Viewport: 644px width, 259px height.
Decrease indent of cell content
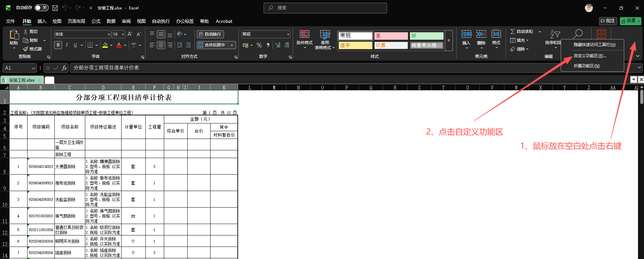click(x=180, y=45)
